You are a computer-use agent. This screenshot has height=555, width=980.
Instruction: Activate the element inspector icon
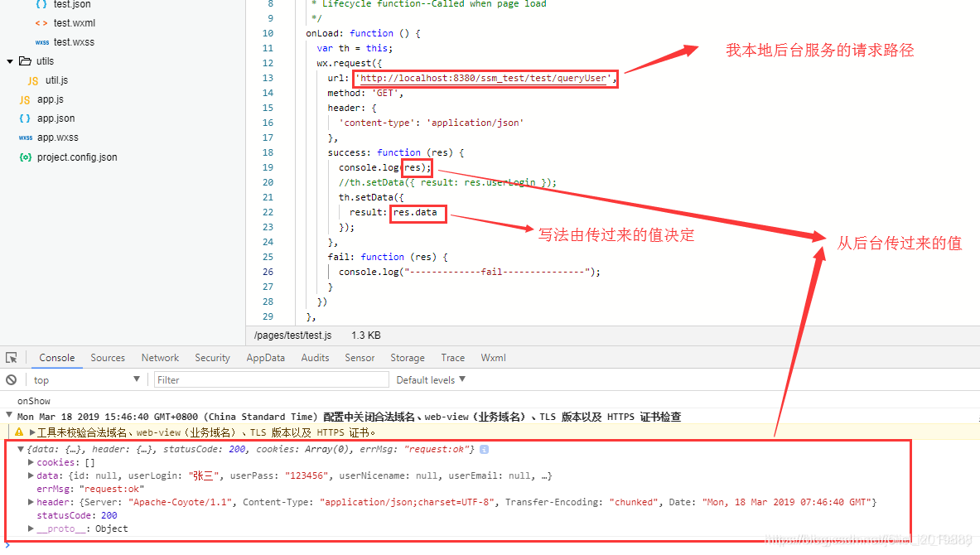point(12,358)
